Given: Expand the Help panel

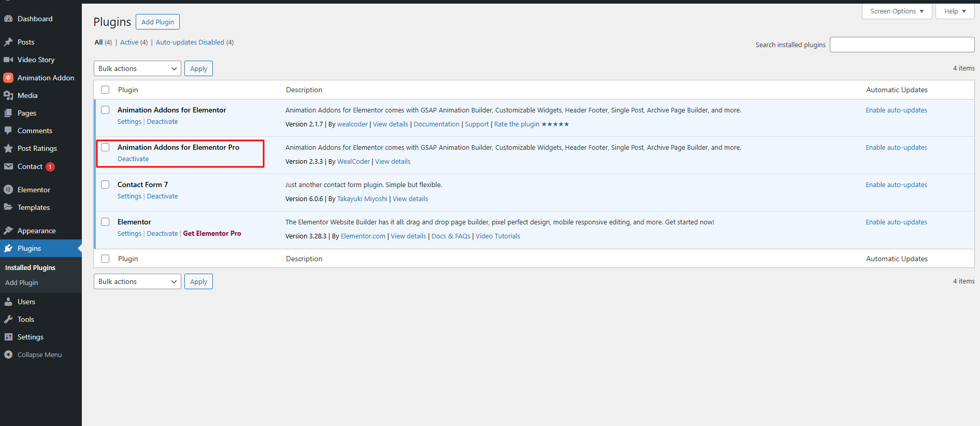Looking at the screenshot, I should 955,11.
